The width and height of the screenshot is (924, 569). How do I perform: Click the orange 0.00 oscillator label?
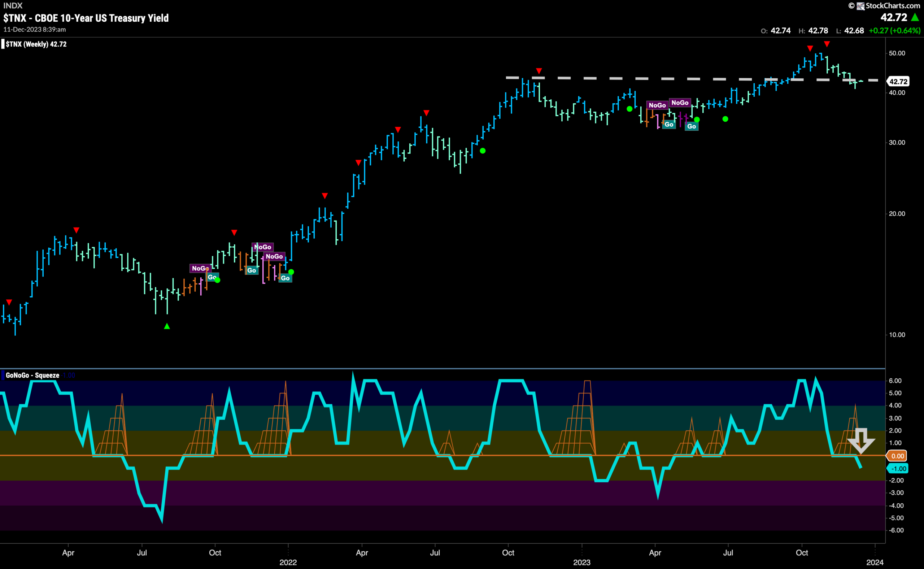pyautogui.click(x=897, y=456)
